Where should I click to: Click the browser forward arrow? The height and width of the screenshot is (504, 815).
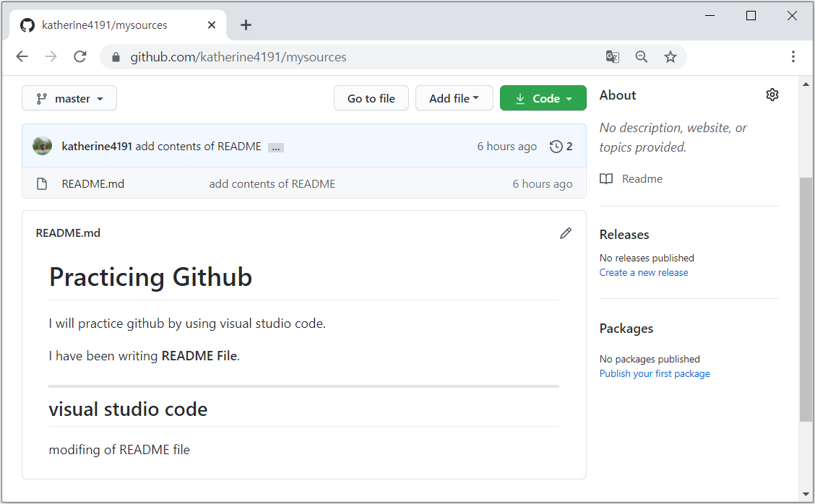tap(51, 56)
